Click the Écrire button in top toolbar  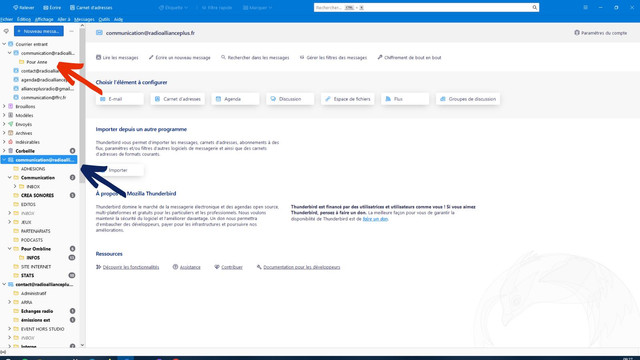52,7
